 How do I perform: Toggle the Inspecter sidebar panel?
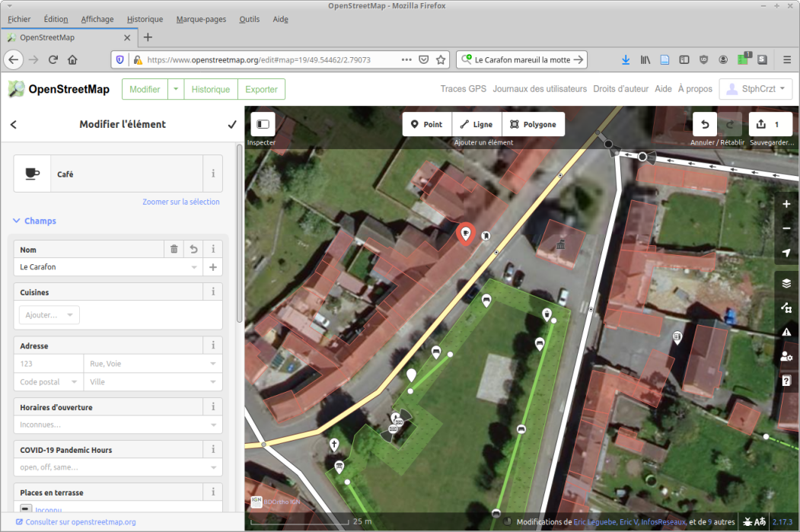pyautogui.click(x=263, y=124)
